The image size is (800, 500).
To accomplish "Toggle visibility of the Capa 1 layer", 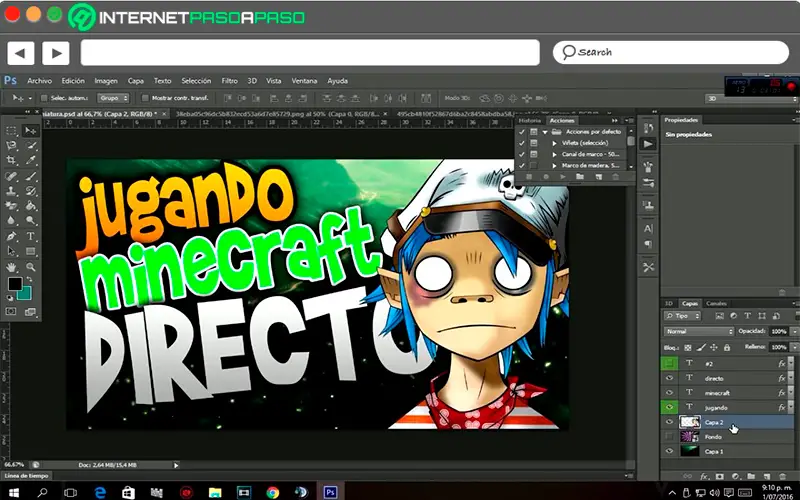I will 669,451.
